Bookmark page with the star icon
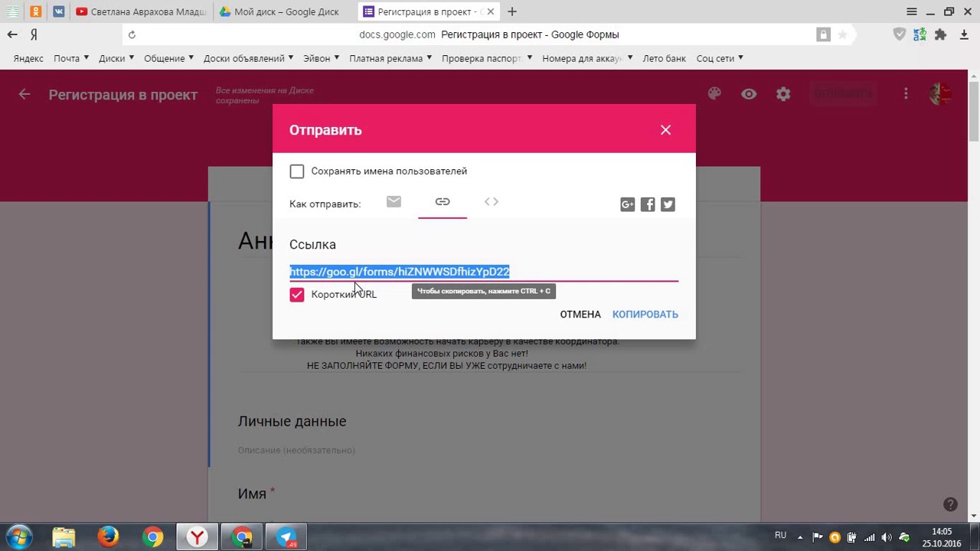This screenshot has width=980, height=551. pos(842,34)
